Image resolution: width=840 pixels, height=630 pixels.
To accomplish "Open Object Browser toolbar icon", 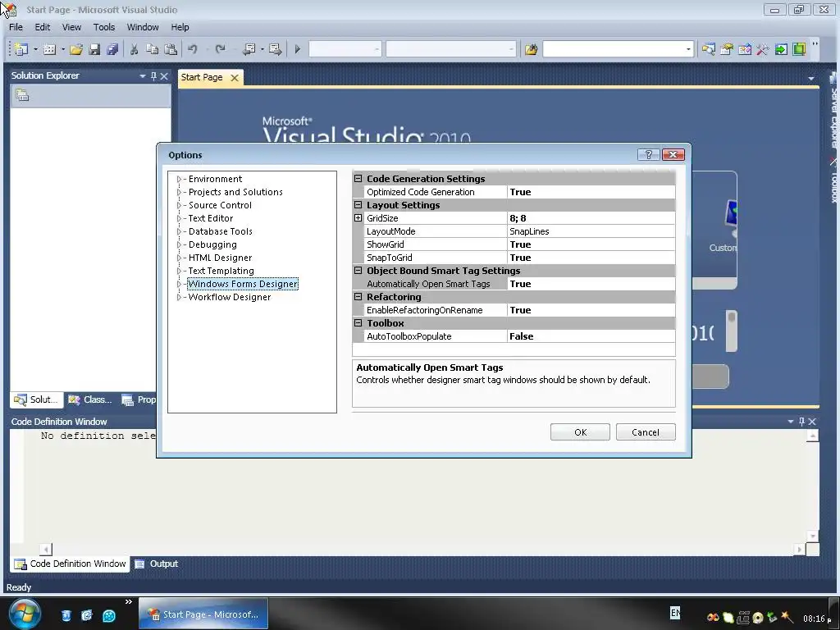I will [x=745, y=49].
